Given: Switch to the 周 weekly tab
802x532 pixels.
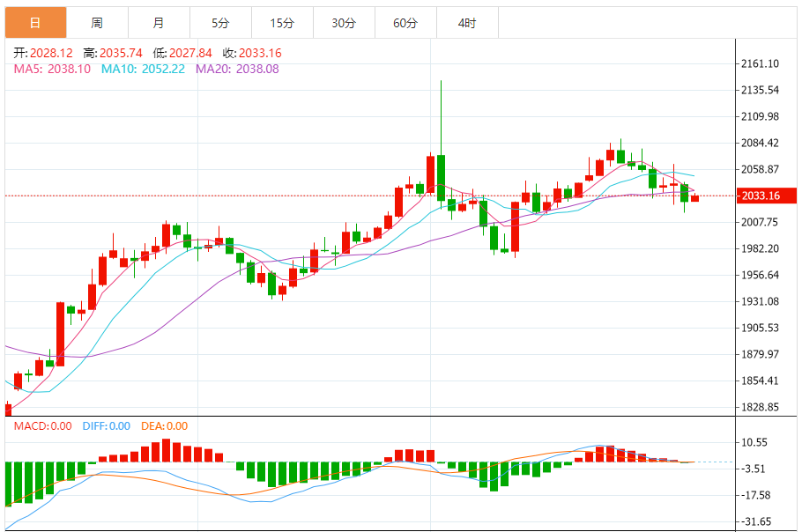Looking at the screenshot, I should (97, 23).
